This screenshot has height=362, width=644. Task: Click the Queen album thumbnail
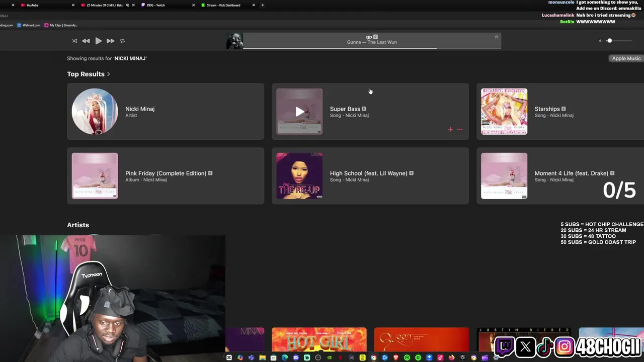[422, 340]
